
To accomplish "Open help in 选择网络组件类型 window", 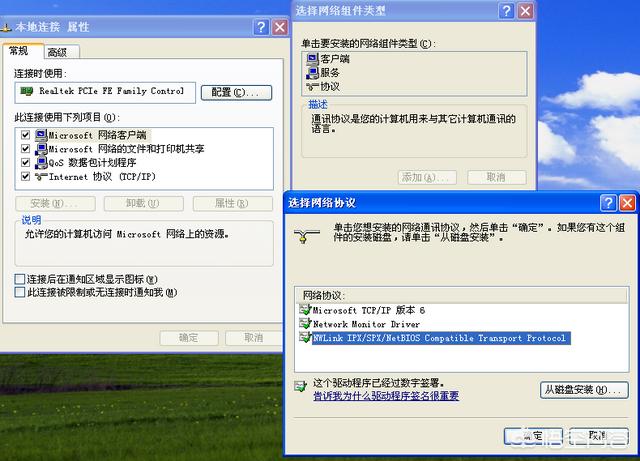I will click(x=507, y=11).
